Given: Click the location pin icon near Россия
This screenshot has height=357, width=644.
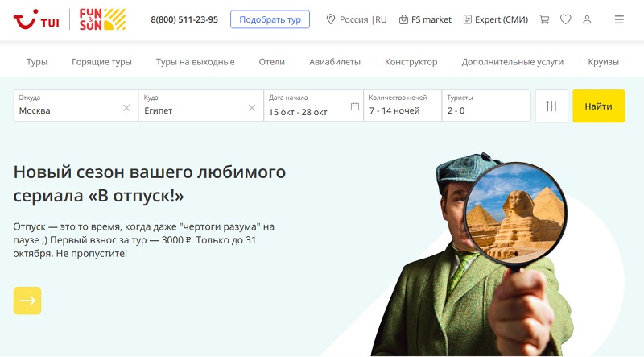Looking at the screenshot, I should click(x=331, y=19).
